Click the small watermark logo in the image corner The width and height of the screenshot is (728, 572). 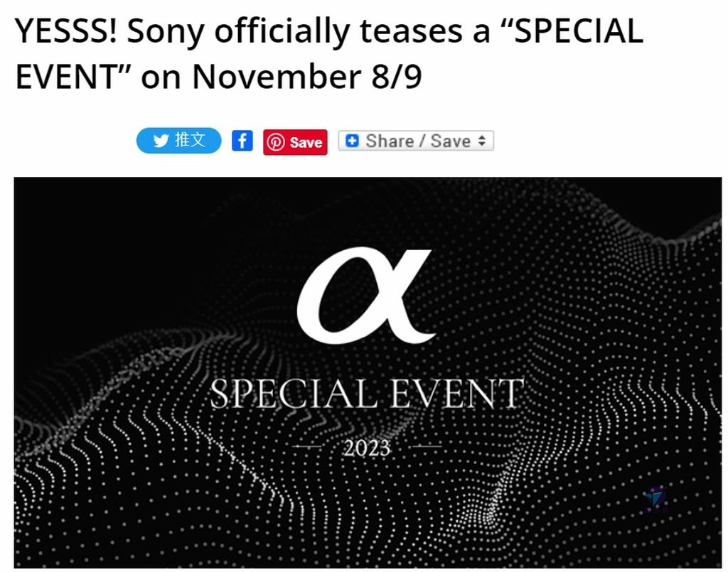coord(655,500)
